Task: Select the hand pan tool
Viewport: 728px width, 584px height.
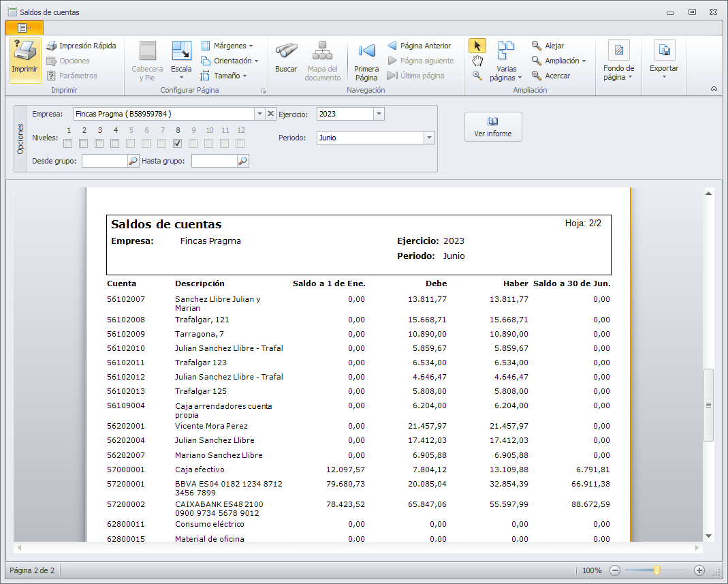Action: pyautogui.click(x=477, y=61)
